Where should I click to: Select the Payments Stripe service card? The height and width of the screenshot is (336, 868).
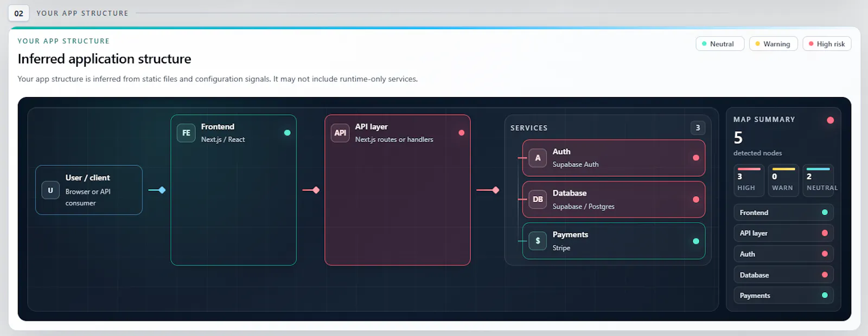[614, 241]
